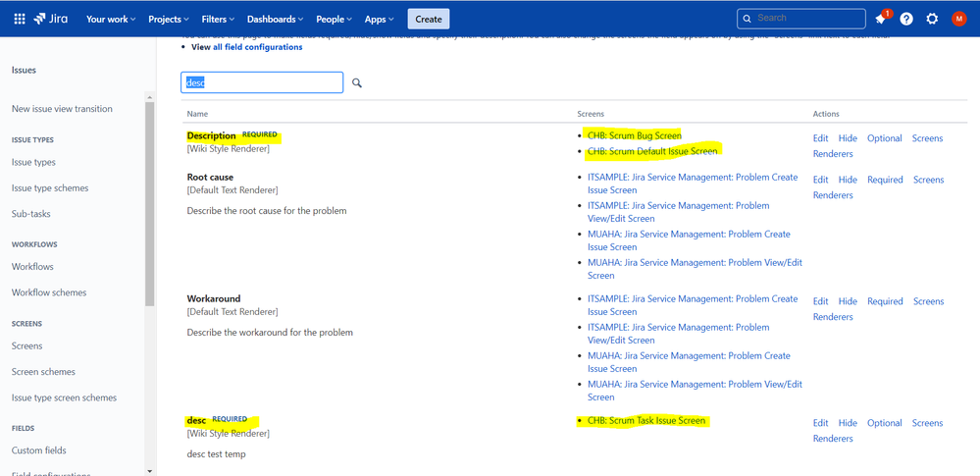The height and width of the screenshot is (476, 980).
Task: Open the app switcher grid icon
Action: (x=20, y=19)
